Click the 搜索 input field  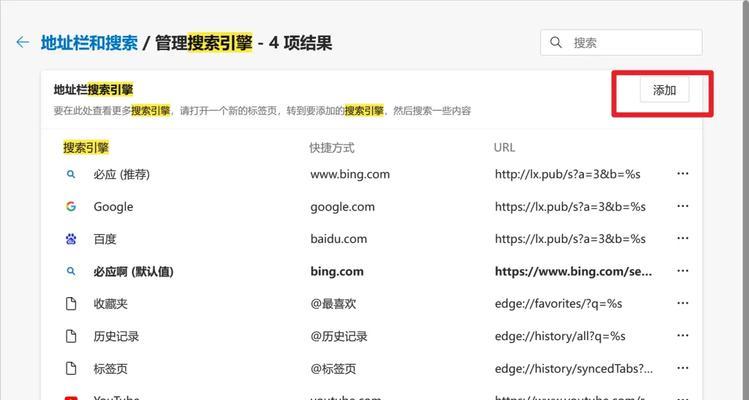pos(630,43)
